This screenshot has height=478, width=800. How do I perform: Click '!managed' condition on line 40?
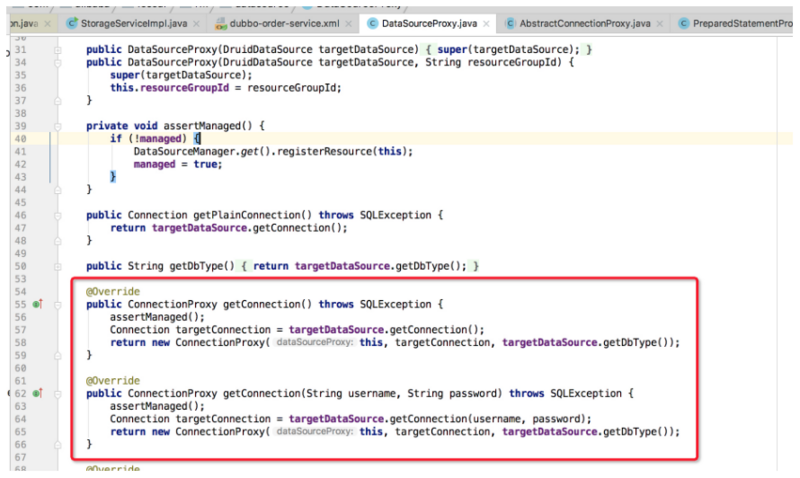[157, 139]
